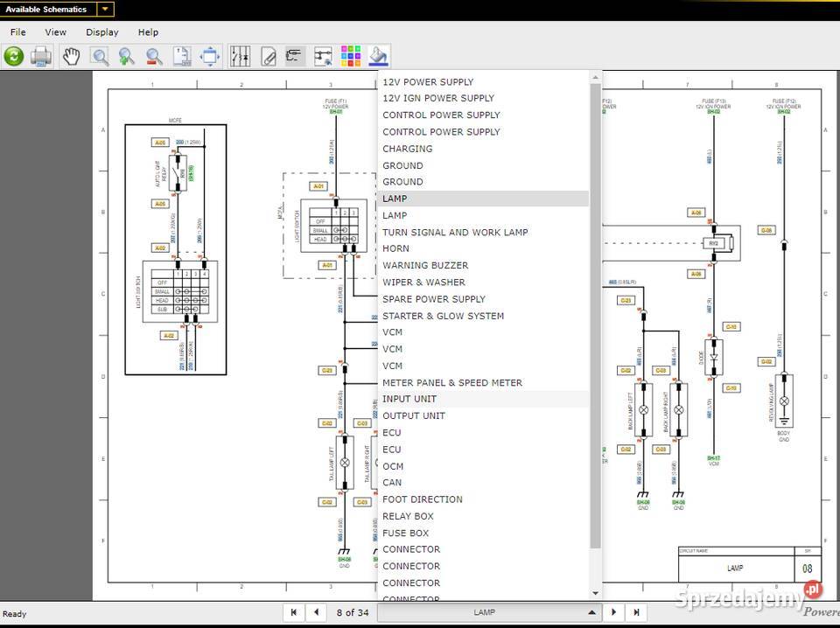Activate the Pan hand tool
This screenshot has width=840, height=628.
click(x=72, y=55)
